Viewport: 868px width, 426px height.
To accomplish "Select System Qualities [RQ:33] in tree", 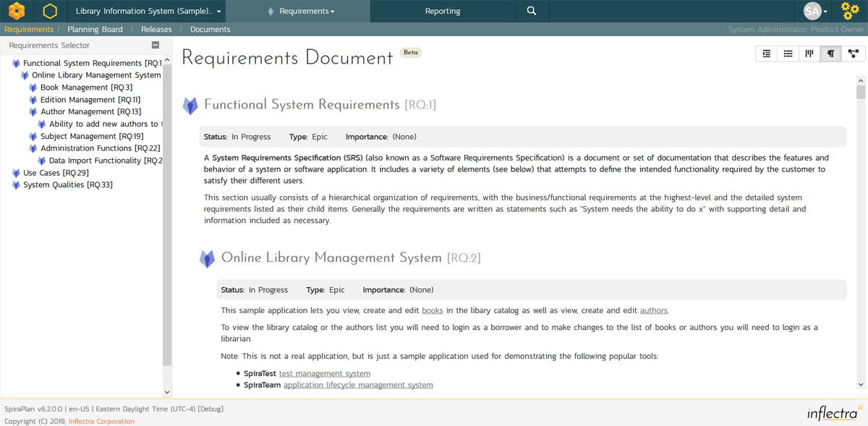I will (68, 185).
